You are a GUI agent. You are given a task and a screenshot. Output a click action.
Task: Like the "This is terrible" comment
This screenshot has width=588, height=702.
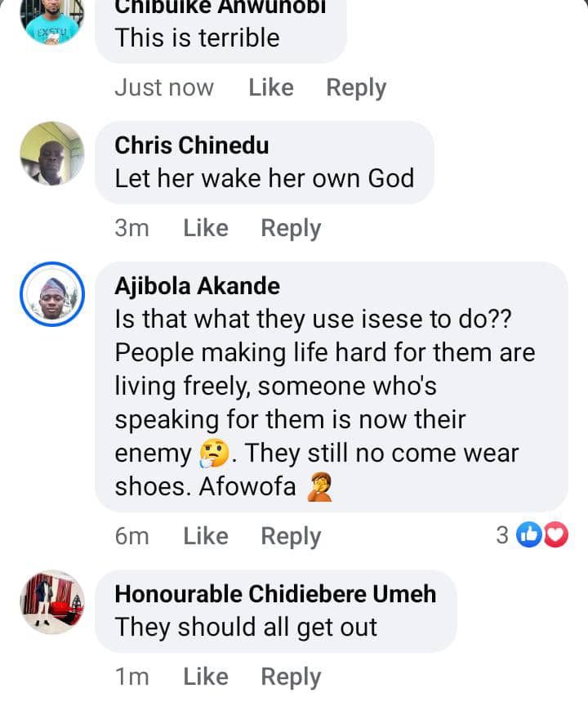click(x=270, y=87)
